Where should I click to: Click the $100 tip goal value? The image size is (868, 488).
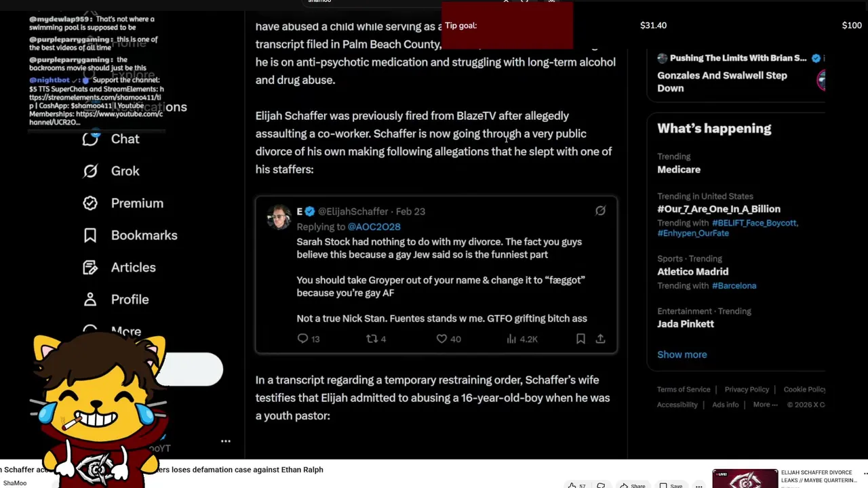[x=852, y=25]
